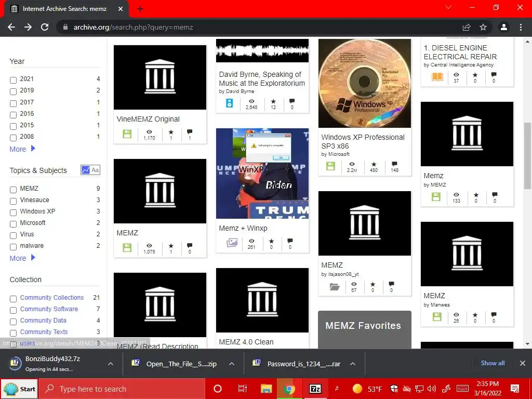Click the image icon under Memz + Winxp

click(x=232, y=243)
